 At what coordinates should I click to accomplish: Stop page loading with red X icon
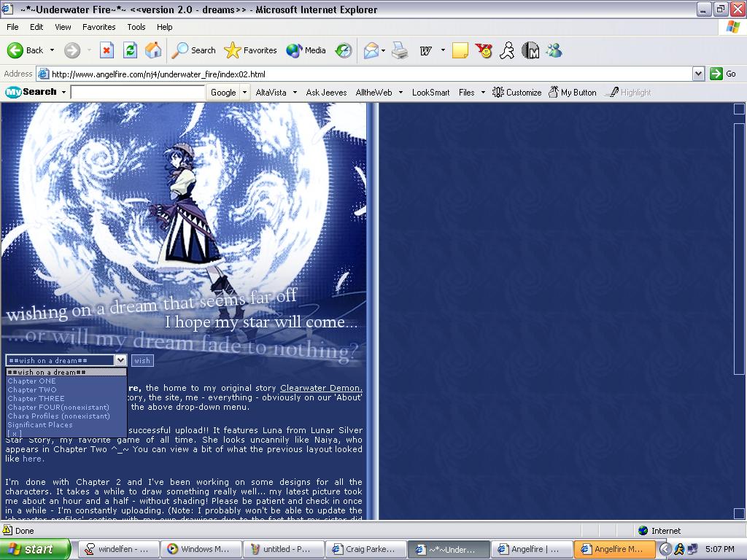pos(107,50)
